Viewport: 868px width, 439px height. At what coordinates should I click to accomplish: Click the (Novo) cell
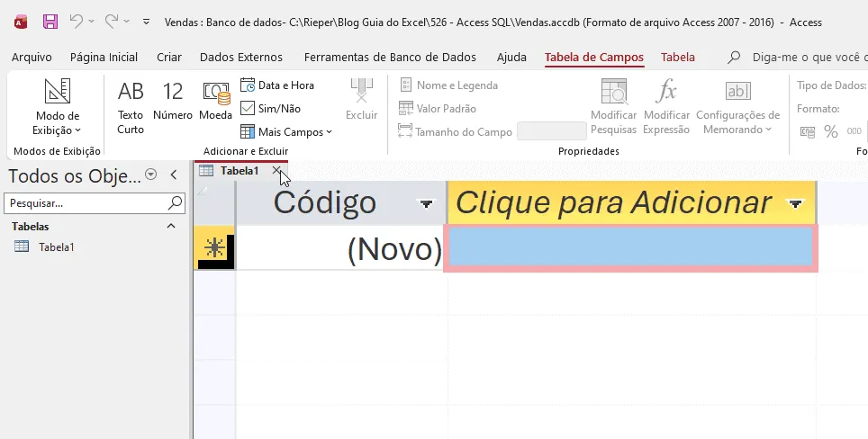(341, 247)
